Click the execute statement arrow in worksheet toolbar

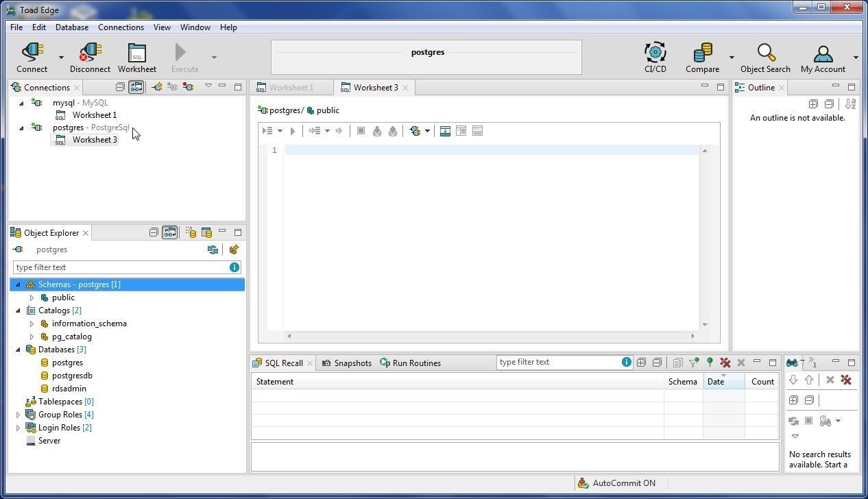click(x=293, y=131)
